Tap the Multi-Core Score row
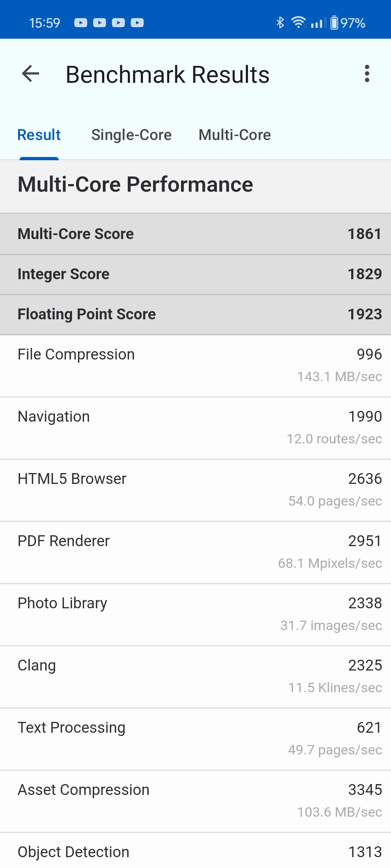The width and height of the screenshot is (391, 868). point(195,234)
